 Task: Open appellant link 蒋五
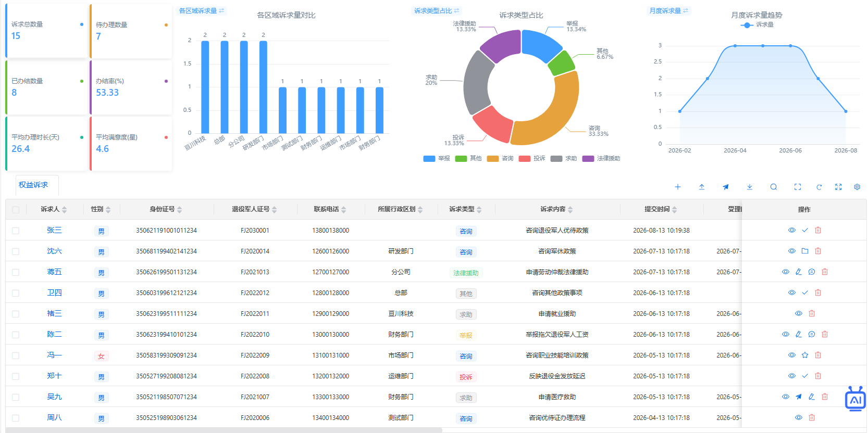(x=54, y=272)
